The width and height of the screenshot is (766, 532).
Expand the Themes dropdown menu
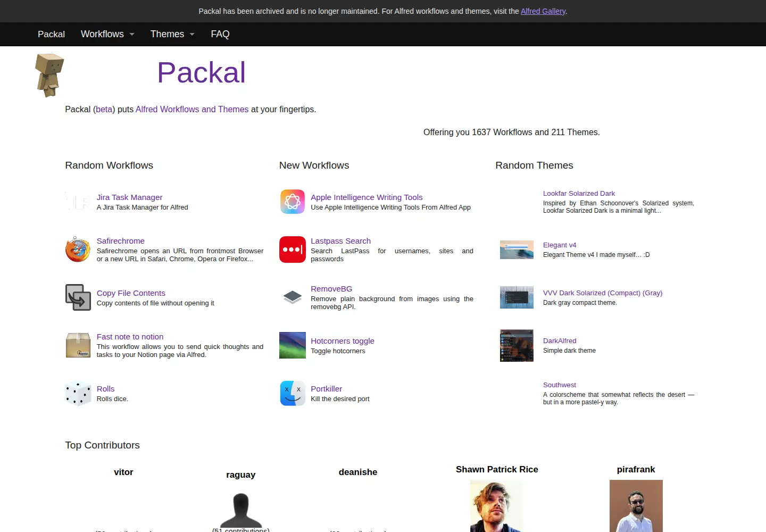click(x=172, y=34)
